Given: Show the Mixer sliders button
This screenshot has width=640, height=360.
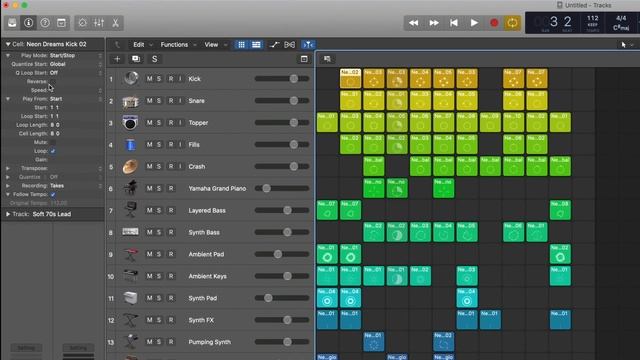Looking at the screenshot, I should pyautogui.click(x=99, y=23).
